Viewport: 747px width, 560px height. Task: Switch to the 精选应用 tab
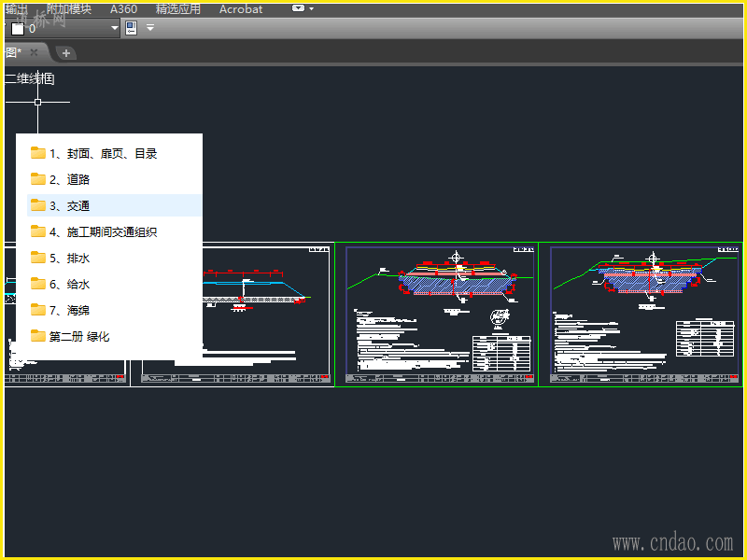[x=178, y=9]
